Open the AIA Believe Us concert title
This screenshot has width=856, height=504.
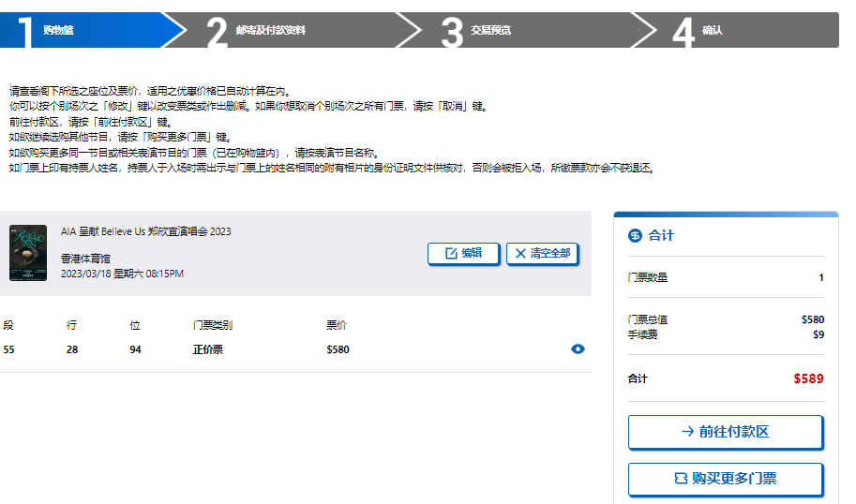coord(145,231)
